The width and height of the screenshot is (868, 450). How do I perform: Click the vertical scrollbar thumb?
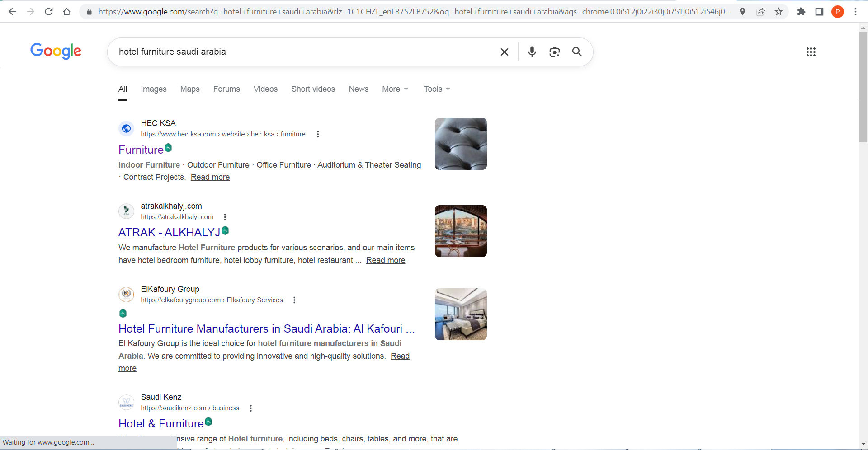[x=863, y=87]
